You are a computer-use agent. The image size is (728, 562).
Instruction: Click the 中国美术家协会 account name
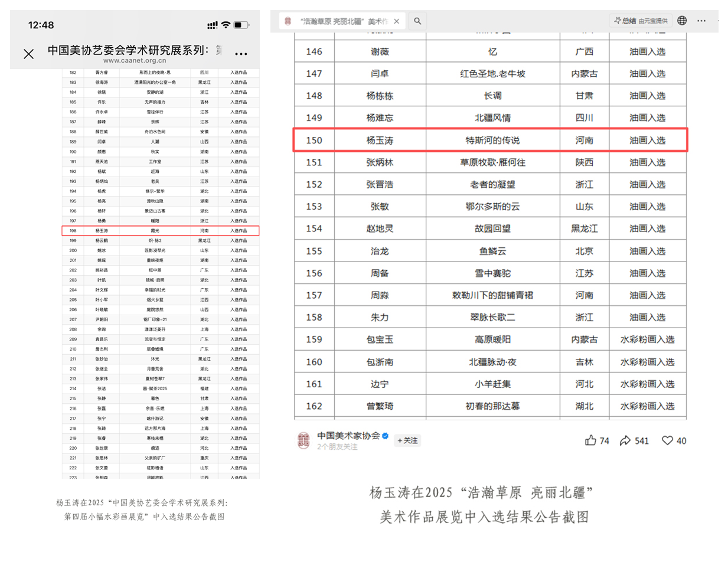[348, 436]
